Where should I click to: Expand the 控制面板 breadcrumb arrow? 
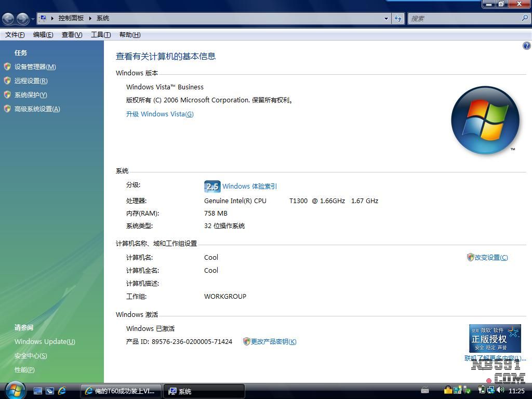click(90, 18)
